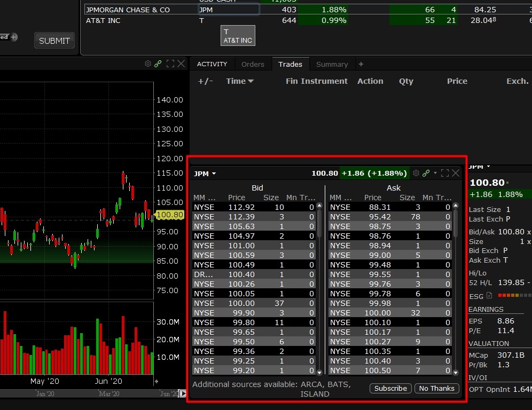Click the JPM ticker input field
The height and width of the screenshot is (410, 532).
click(x=229, y=9)
